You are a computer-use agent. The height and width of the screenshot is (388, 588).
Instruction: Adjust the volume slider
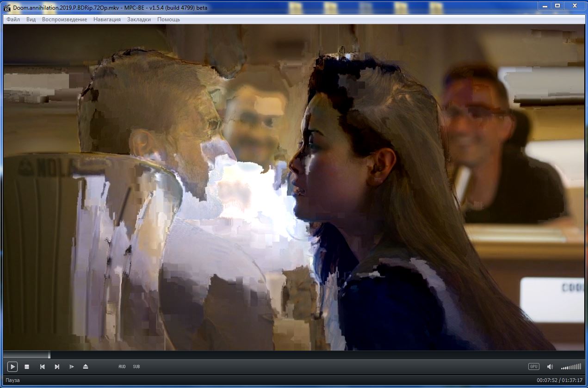(x=571, y=367)
